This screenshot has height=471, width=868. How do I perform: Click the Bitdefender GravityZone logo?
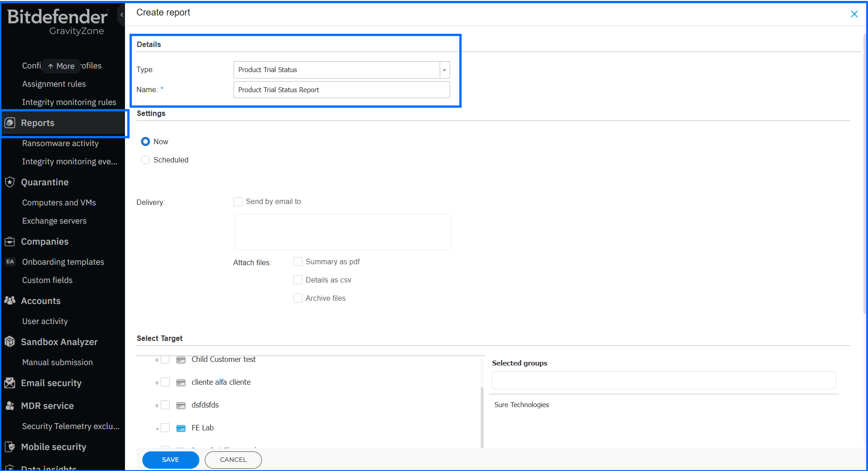[58, 21]
